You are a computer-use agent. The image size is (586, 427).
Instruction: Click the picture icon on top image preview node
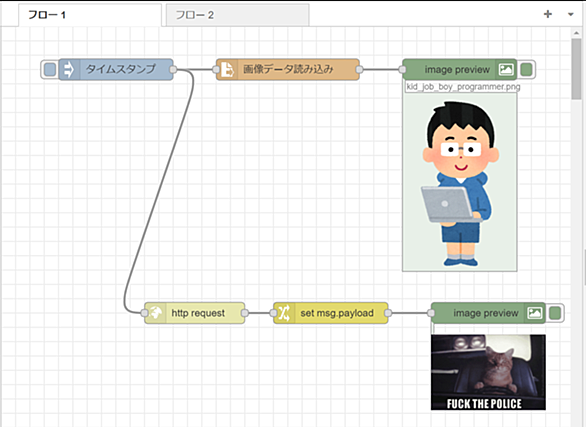click(506, 69)
